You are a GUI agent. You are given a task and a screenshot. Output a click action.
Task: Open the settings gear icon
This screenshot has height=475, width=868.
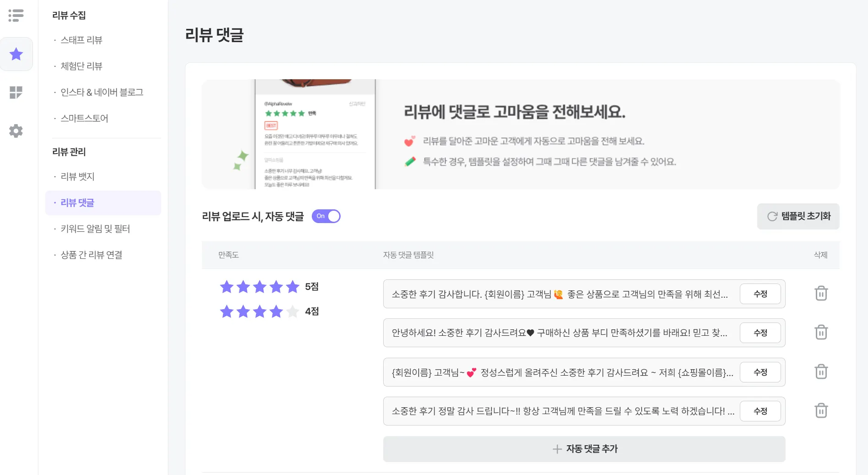point(16,131)
